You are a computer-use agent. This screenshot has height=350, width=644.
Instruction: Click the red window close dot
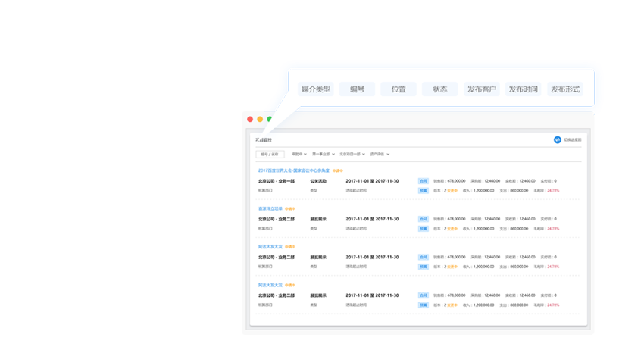(250, 120)
